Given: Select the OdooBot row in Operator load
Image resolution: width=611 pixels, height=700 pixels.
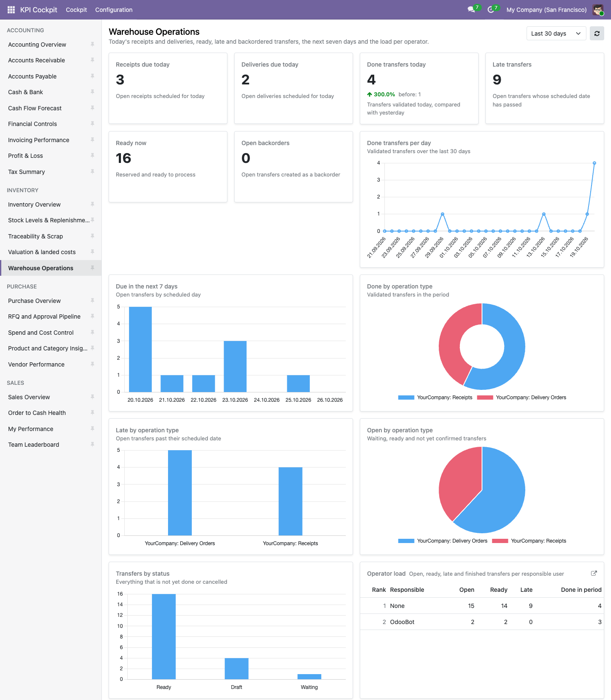Looking at the screenshot, I should pyautogui.click(x=482, y=622).
